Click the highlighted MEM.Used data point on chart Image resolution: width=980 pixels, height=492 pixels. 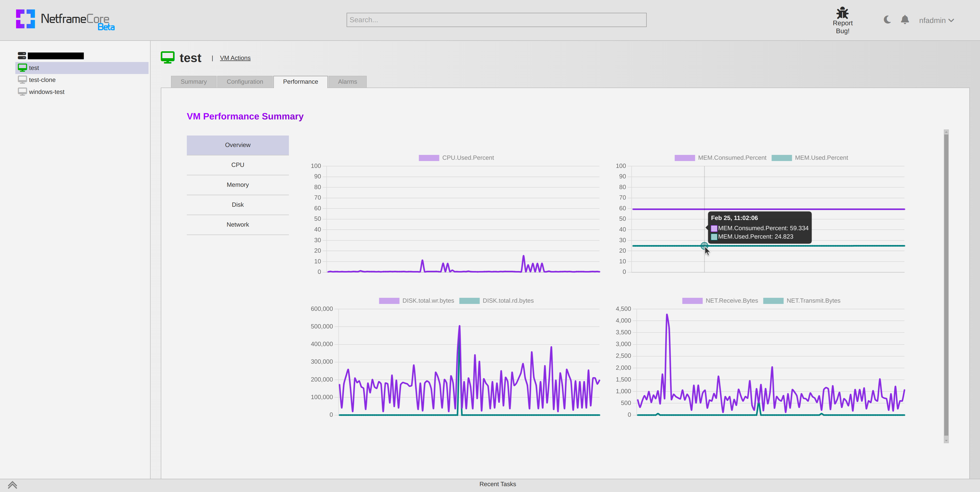(704, 246)
